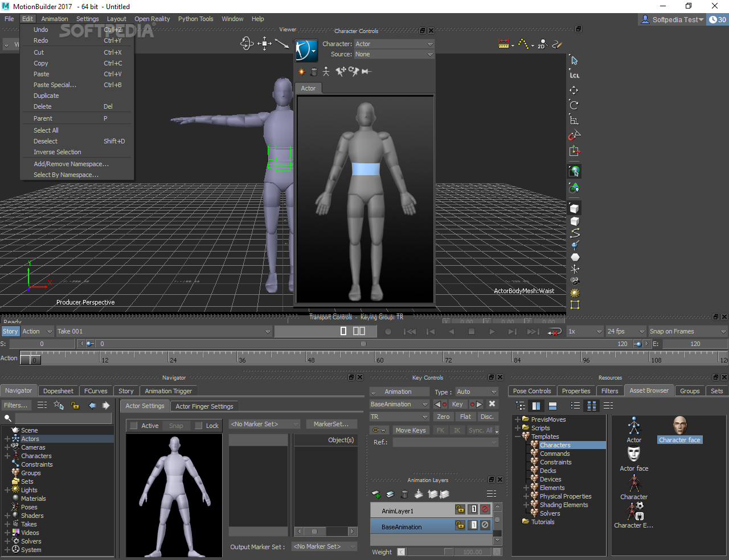Select the arrow Select tool in viewer toolbar

574,60
